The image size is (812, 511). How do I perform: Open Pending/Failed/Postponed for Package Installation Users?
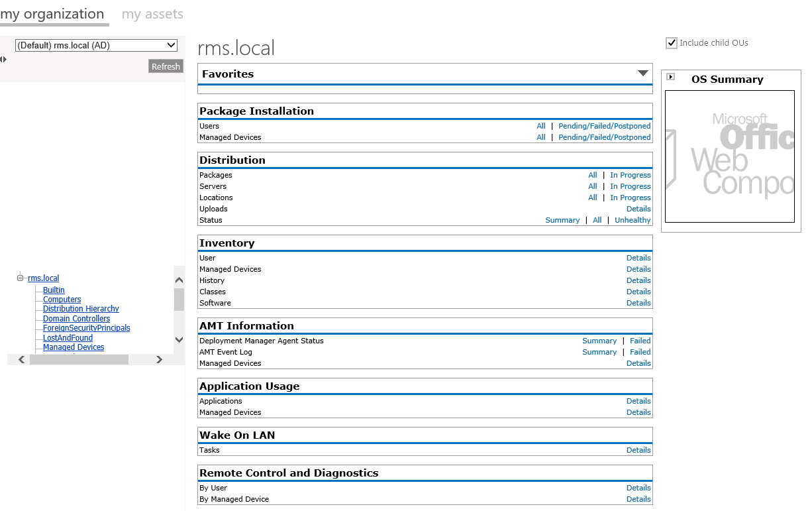(605, 126)
